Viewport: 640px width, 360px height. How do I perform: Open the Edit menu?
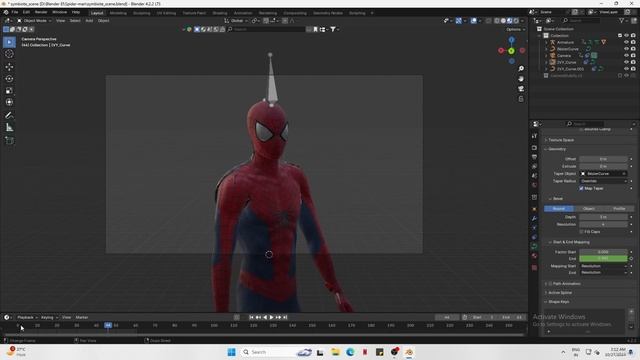coord(26,12)
